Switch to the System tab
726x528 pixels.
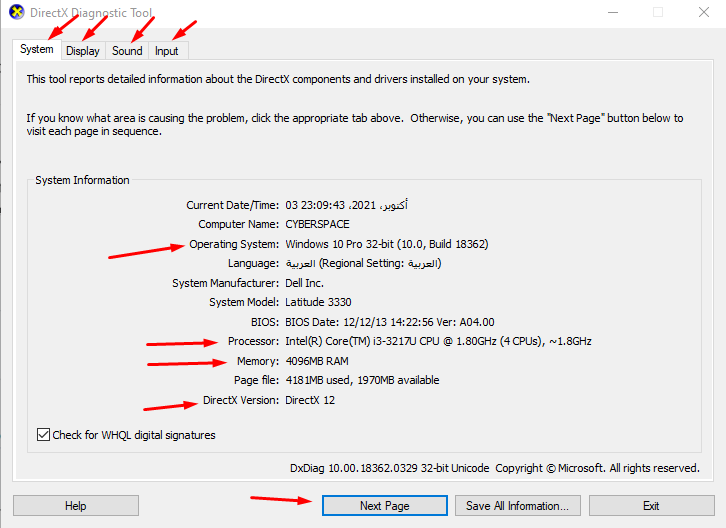[37, 50]
